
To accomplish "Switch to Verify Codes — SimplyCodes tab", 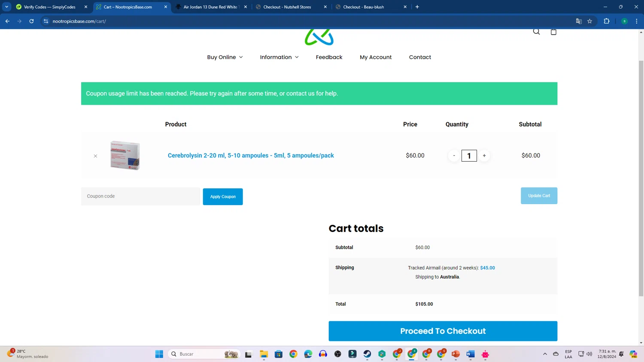I will pos(49,7).
